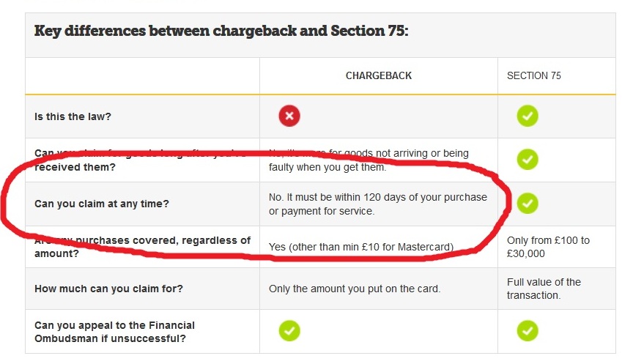Image resolution: width=633 pixels, height=364 pixels.
Task: Click Section 75 green tick in "received them" row
Action: tap(527, 159)
